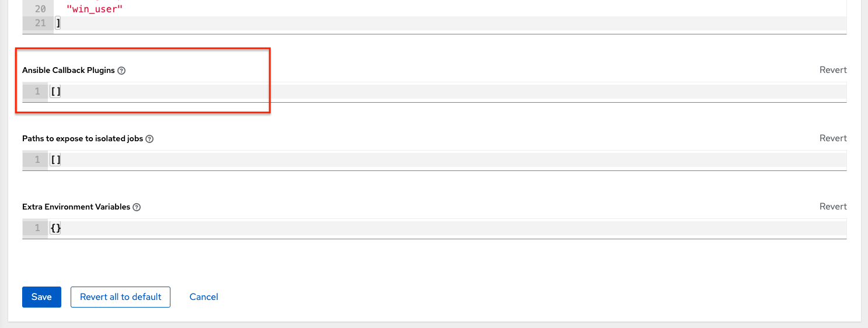Click line number 1 of Ansible Callback Plugins editor
Image resolution: width=868 pixels, height=328 pixels.
click(x=37, y=92)
